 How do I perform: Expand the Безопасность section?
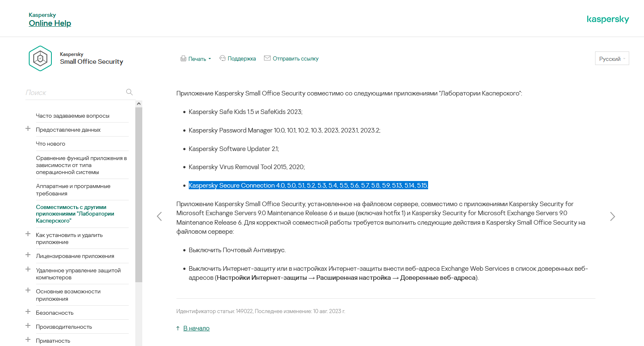click(28, 312)
